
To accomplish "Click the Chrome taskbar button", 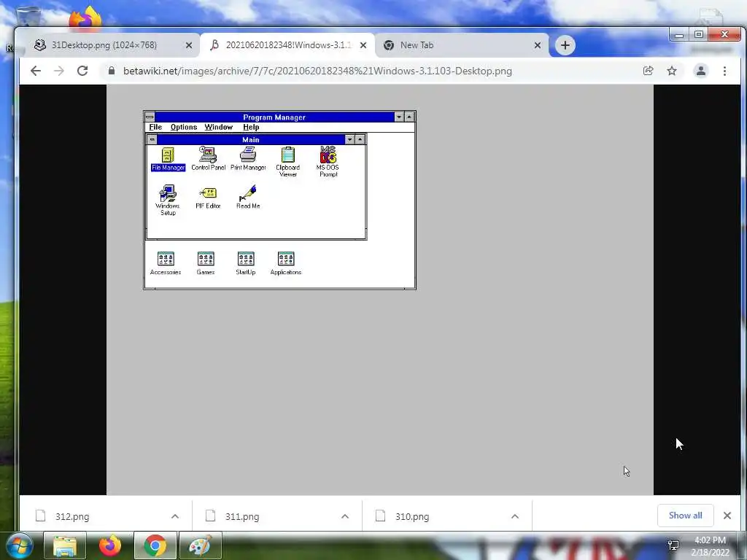I will (155, 545).
